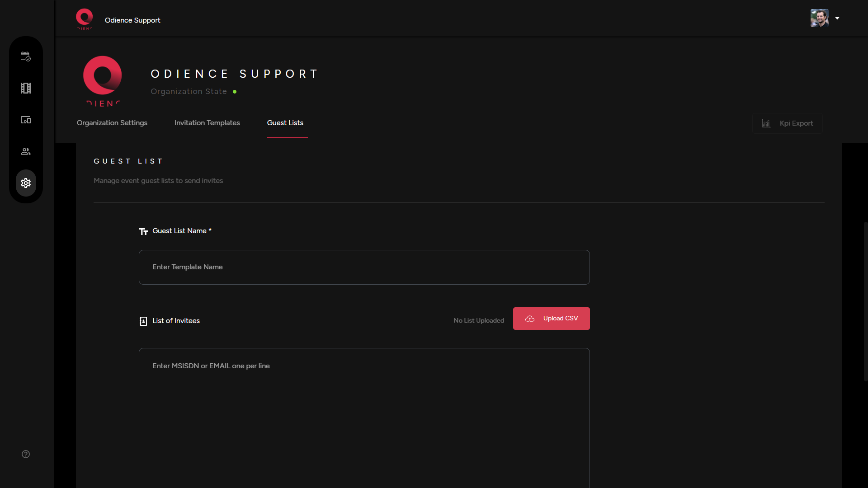Open the events calendar sidebar icon
Image resolution: width=868 pixels, height=488 pixels.
pyautogui.click(x=26, y=56)
